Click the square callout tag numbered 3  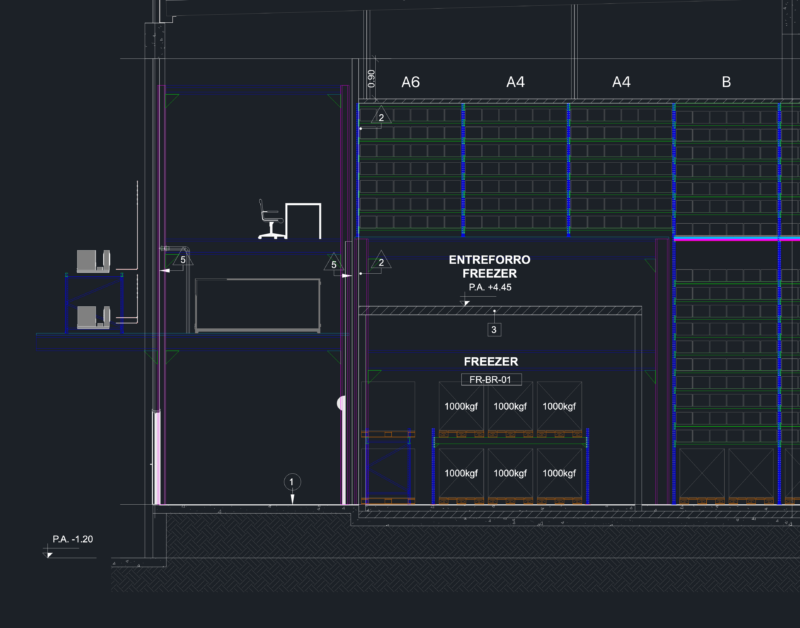click(x=494, y=330)
